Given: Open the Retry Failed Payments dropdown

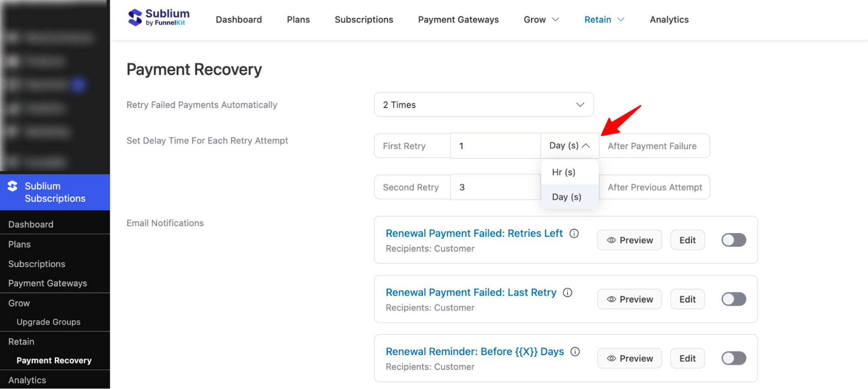Looking at the screenshot, I should (483, 105).
